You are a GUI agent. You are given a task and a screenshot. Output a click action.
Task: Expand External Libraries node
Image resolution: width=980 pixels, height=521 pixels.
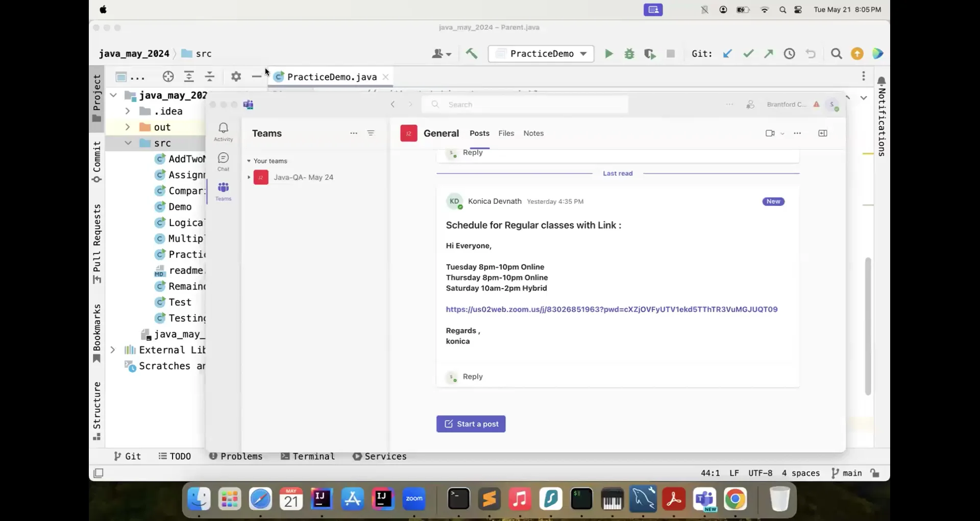[x=113, y=350]
